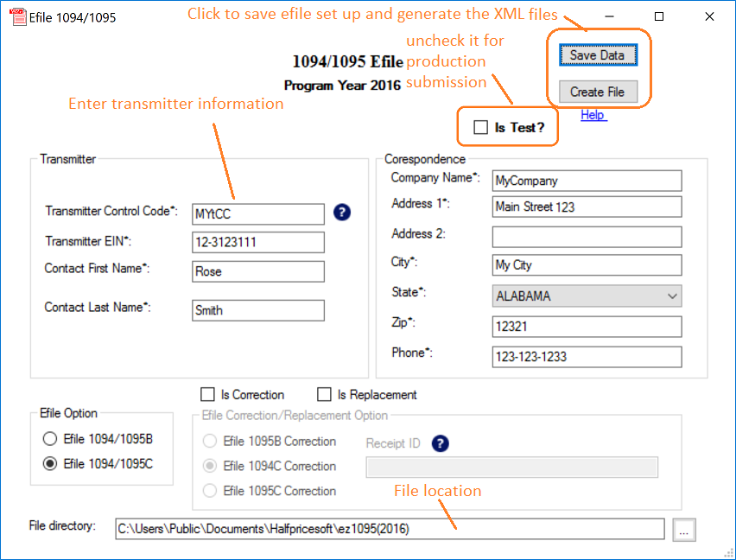The width and height of the screenshot is (736, 560).
Task: Select Efile 1094/1095B option
Action: point(50,439)
